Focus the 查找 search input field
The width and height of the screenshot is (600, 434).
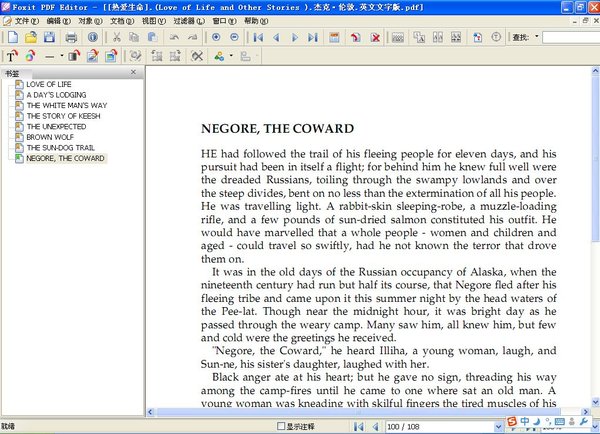coord(571,37)
